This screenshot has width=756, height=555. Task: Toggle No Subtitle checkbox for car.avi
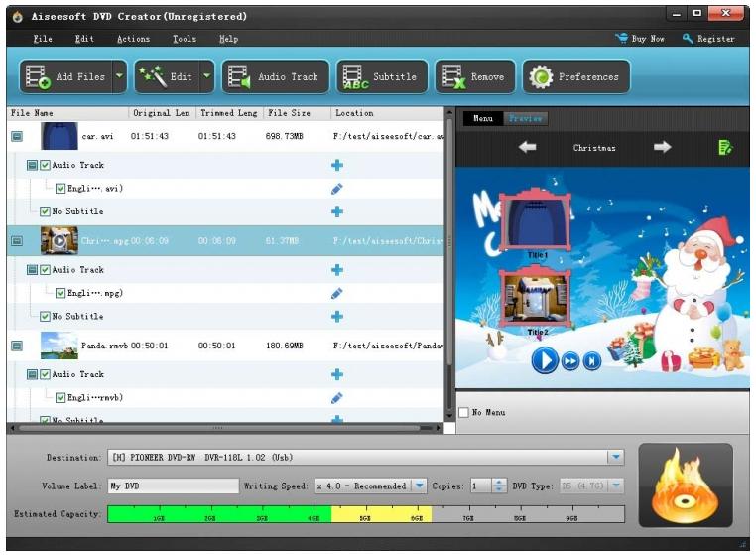[x=45, y=211]
